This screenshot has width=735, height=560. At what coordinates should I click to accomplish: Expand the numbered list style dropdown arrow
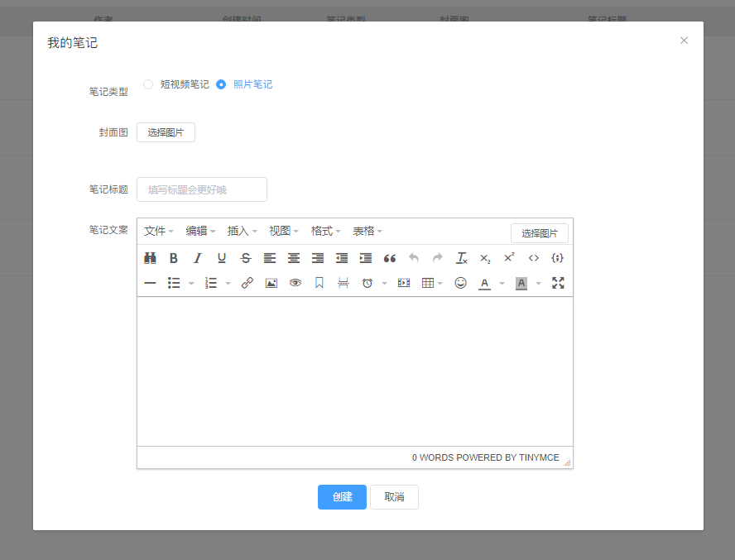pos(228,284)
